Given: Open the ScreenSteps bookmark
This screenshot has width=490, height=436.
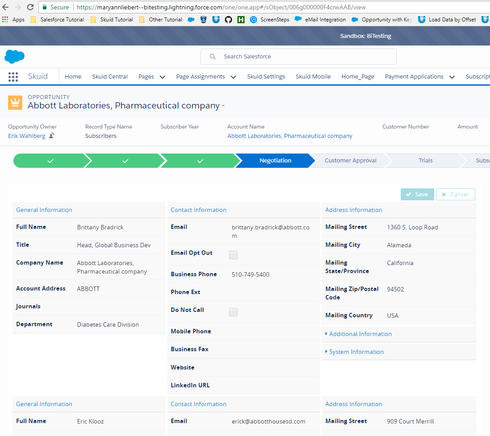Looking at the screenshot, I should pyautogui.click(x=270, y=20).
